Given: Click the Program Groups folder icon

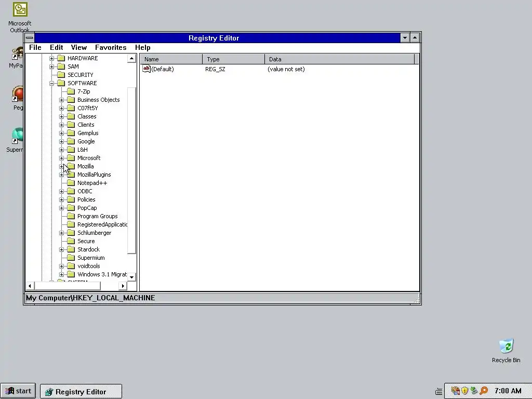Looking at the screenshot, I should pos(71,216).
